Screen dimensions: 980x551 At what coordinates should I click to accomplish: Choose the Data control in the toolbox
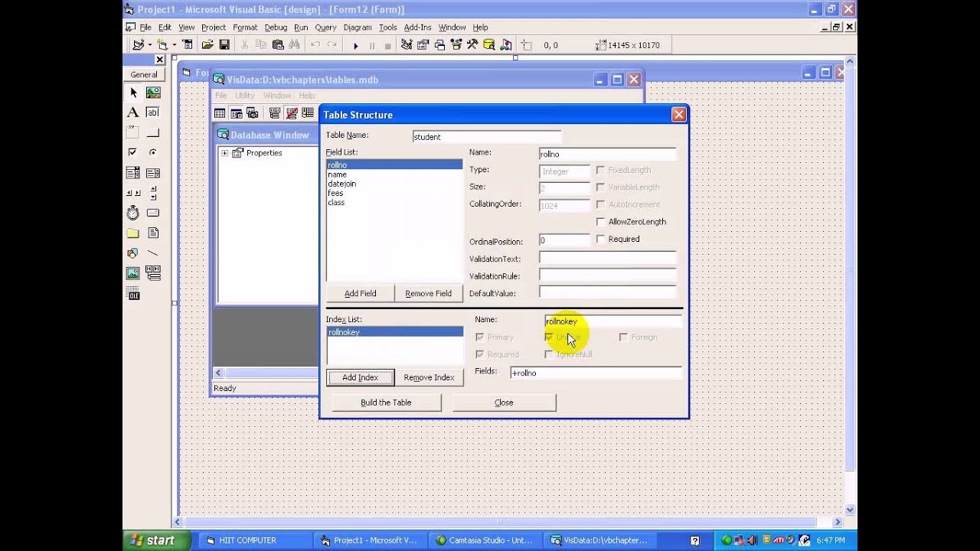pos(153,272)
